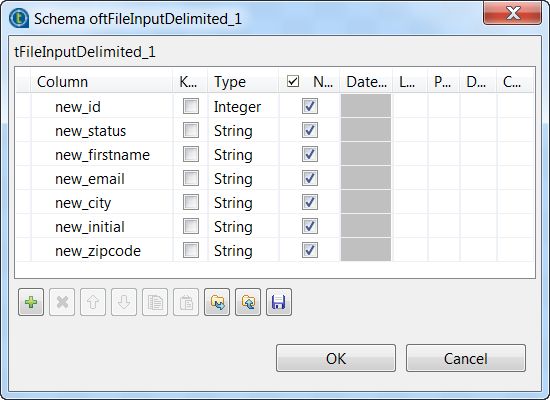Click the paste clipboard icon
Screen dimensions: 550x400
click(x=186, y=302)
